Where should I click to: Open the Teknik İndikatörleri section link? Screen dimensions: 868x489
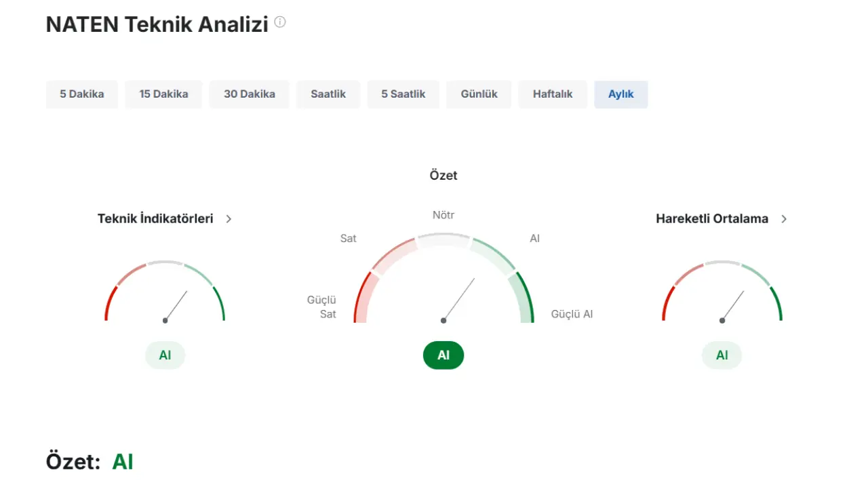point(155,218)
